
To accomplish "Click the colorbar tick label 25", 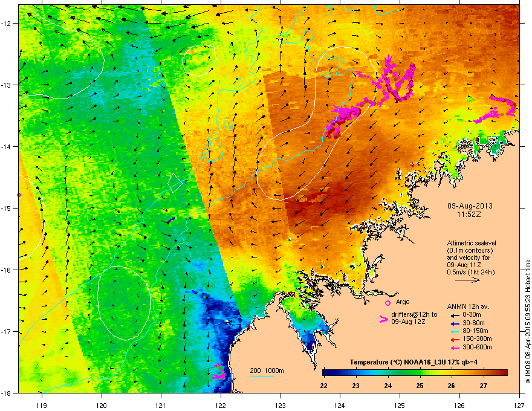I will pyautogui.click(x=420, y=386).
